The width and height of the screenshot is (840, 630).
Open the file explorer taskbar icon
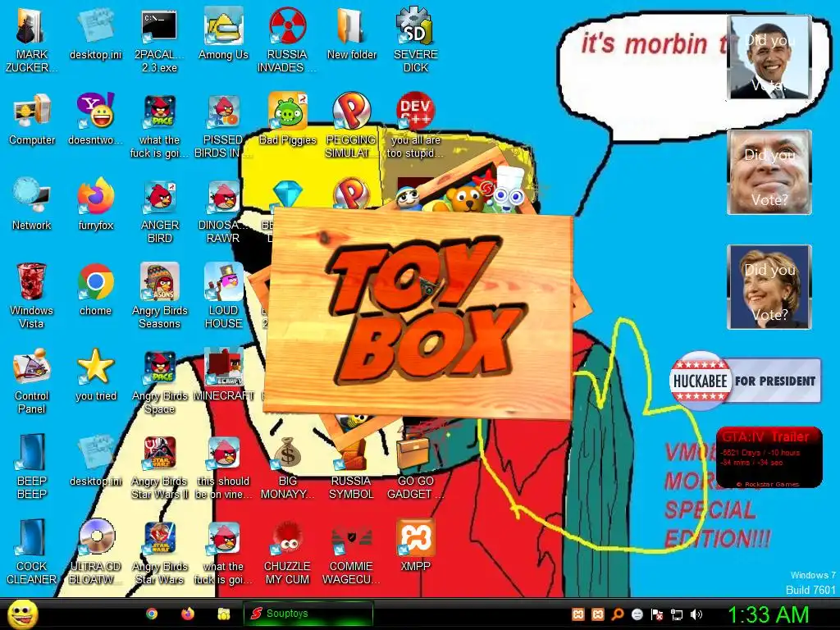(x=223, y=614)
